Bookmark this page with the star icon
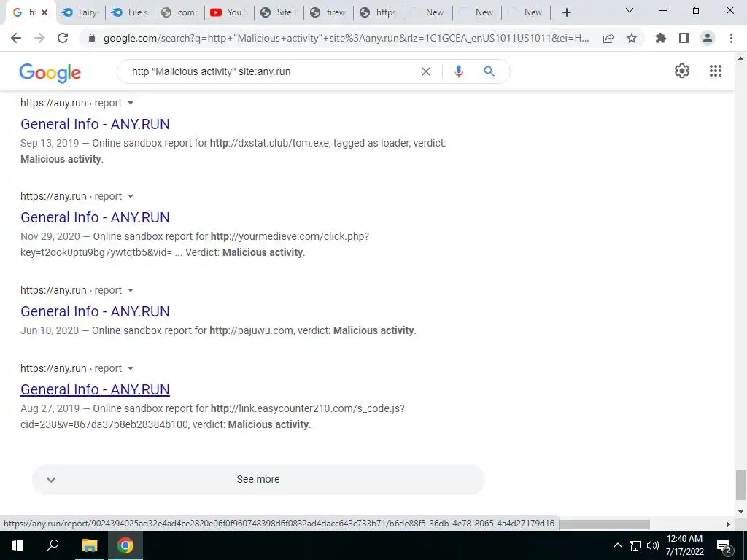 click(x=632, y=38)
